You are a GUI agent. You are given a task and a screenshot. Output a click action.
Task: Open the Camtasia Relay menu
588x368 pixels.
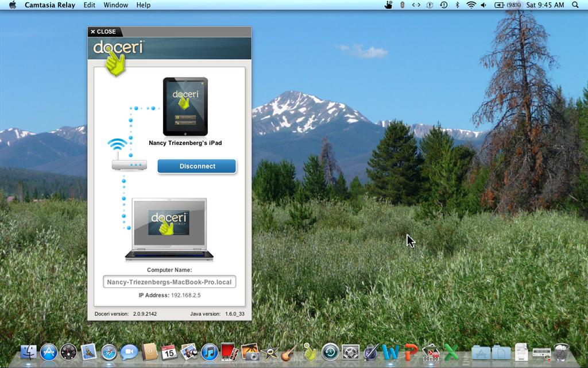click(x=50, y=5)
